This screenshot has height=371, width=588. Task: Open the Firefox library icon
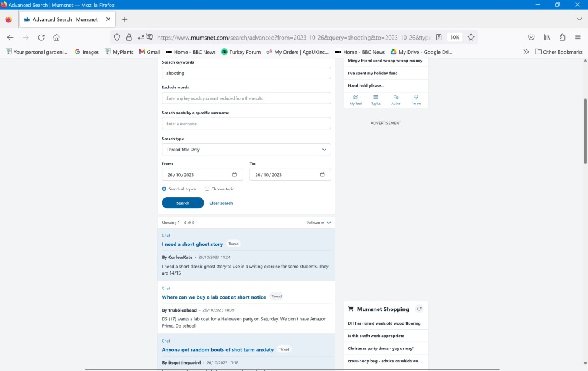point(547,37)
